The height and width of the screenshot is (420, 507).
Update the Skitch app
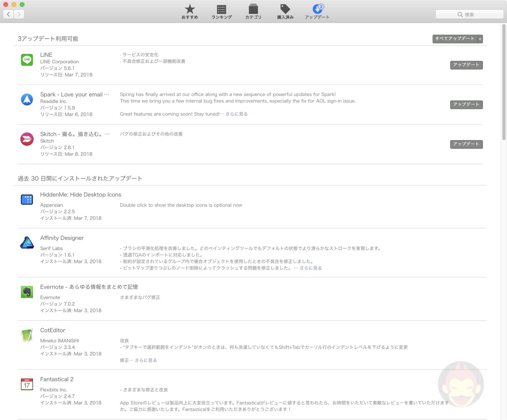(x=466, y=144)
